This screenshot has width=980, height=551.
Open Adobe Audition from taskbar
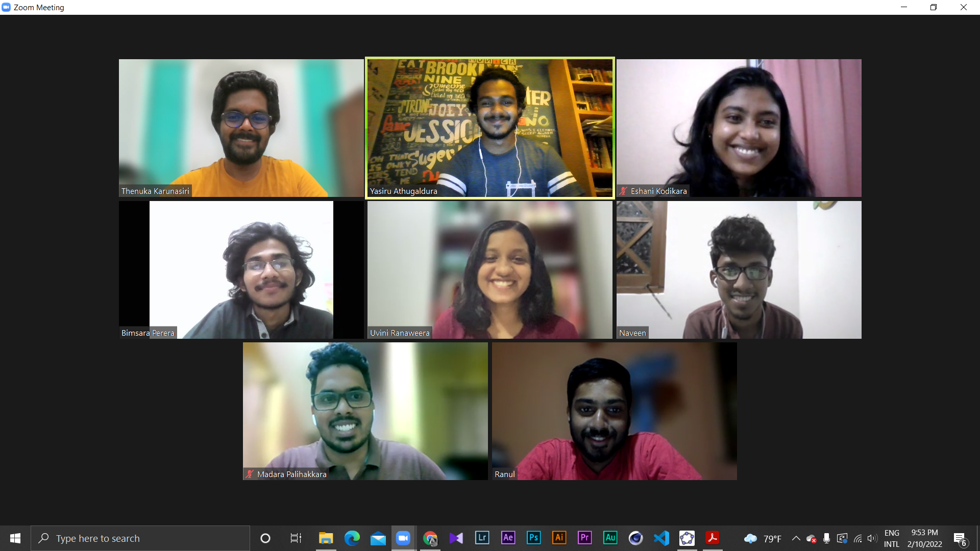tap(610, 538)
